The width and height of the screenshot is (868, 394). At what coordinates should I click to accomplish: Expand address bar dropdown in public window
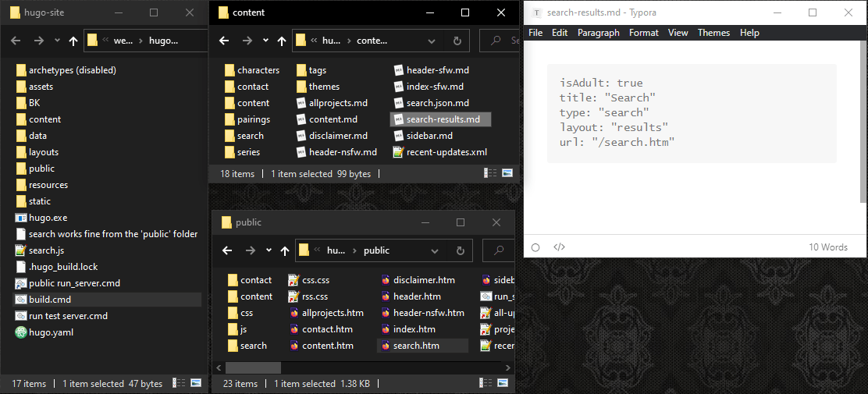pos(436,250)
